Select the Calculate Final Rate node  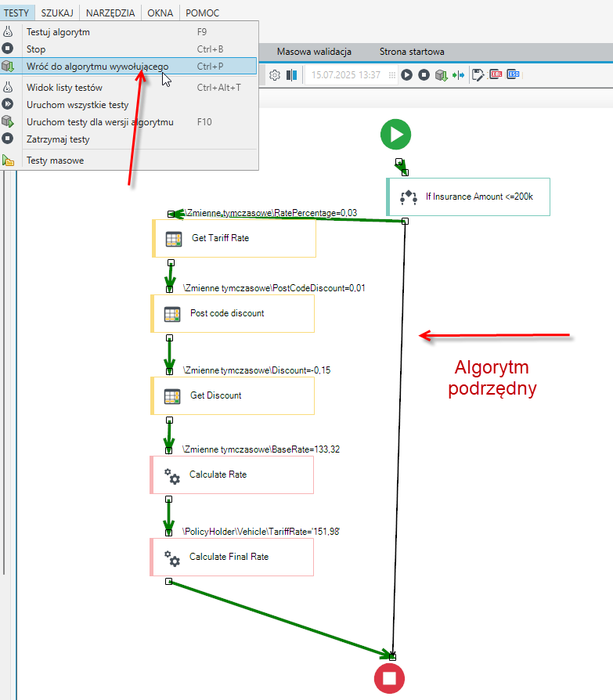tap(232, 557)
